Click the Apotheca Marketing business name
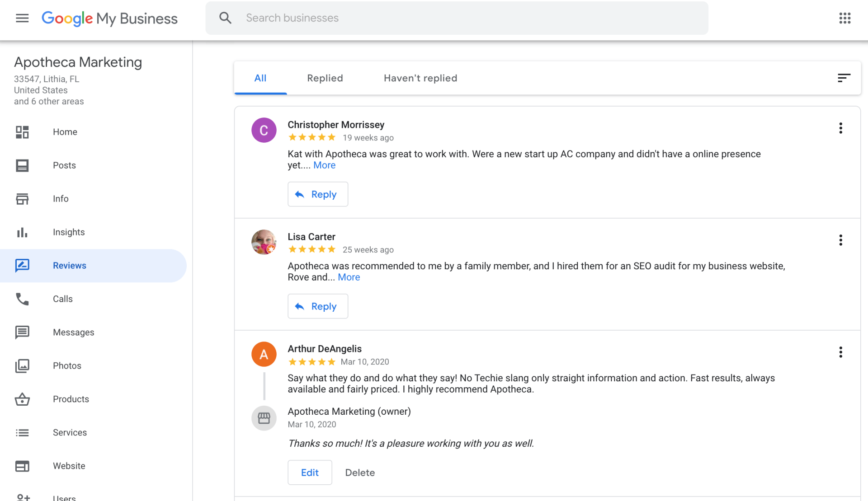 [x=78, y=62]
